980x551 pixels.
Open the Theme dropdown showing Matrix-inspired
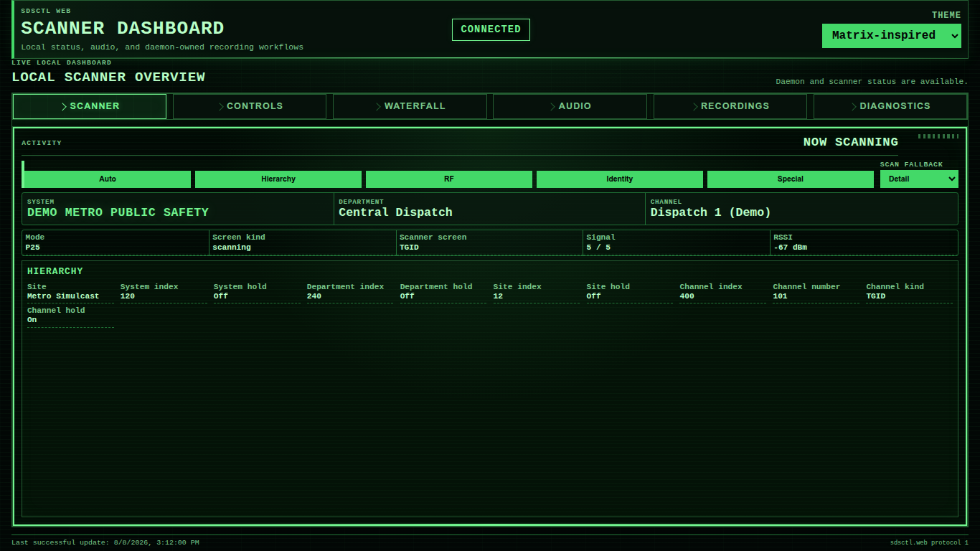pos(892,35)
